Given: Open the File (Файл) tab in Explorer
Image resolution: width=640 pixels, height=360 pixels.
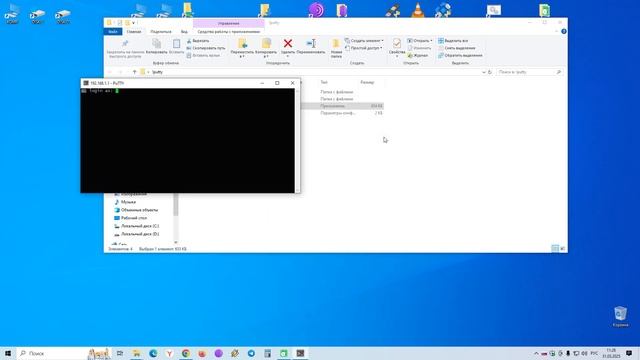Looking at the screenshot, I should (113, 31).
